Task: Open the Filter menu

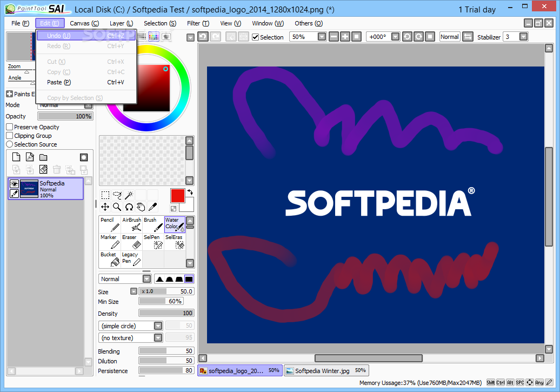Action: pyautogui.click(x=198, y=23)
